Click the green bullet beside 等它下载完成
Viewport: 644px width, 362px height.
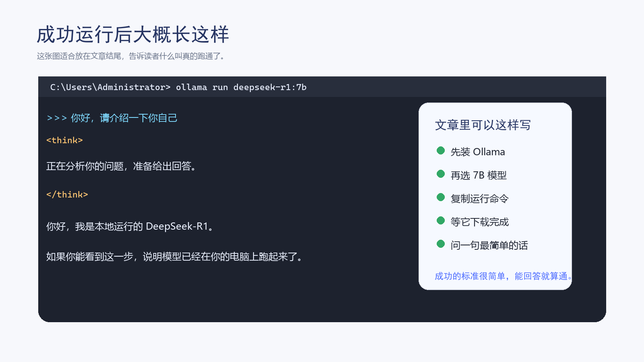pyautogui.click(x=441, y=220)
